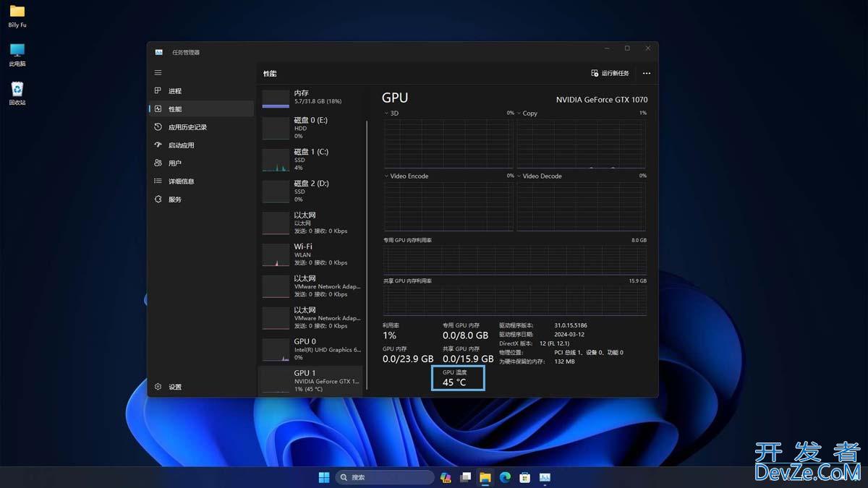The width and height of the screenshot is (868, 488).
Task: Select GPU 1 NVIDIA GeForce GTX item
Action: 311,381
